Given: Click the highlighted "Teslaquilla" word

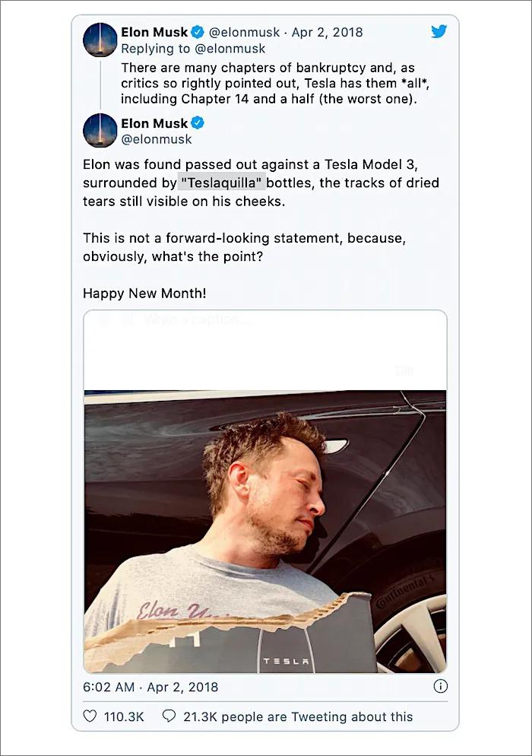Looking at the screenshot, I should point(221,183).
